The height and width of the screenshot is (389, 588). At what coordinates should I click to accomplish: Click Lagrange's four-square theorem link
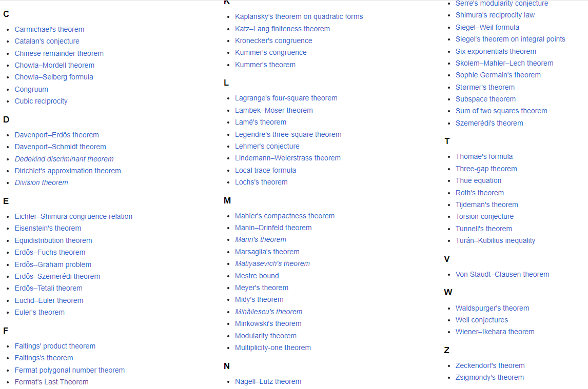click(x=286, y=98)
